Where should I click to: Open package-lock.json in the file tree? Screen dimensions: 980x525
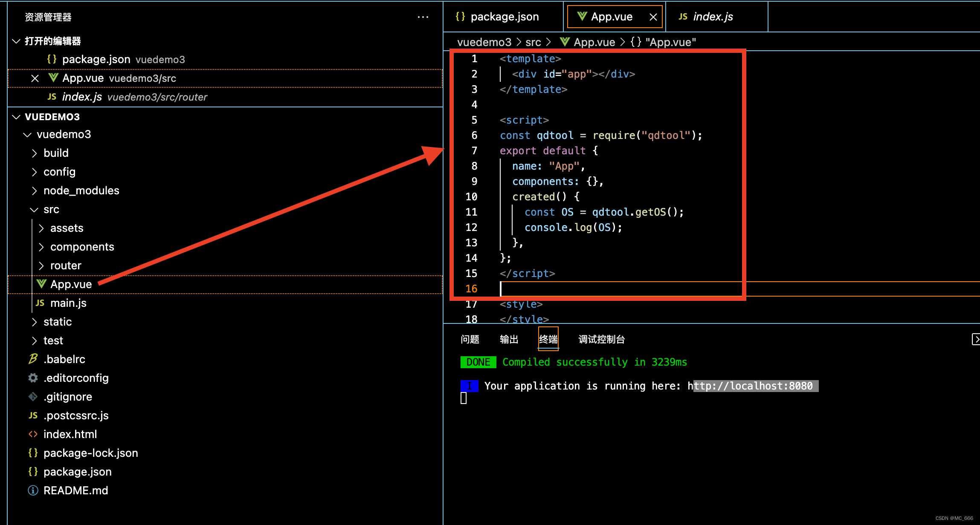click(225, 453)
